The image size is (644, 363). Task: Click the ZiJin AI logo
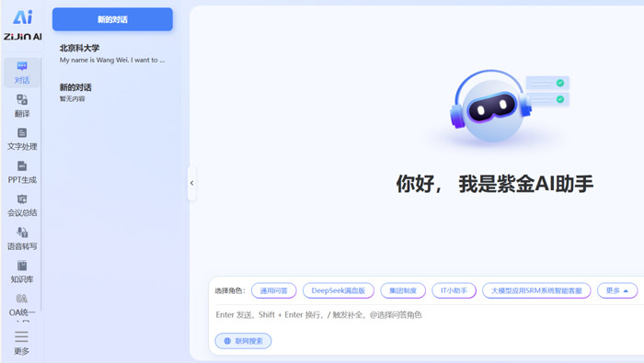point(23,25)
